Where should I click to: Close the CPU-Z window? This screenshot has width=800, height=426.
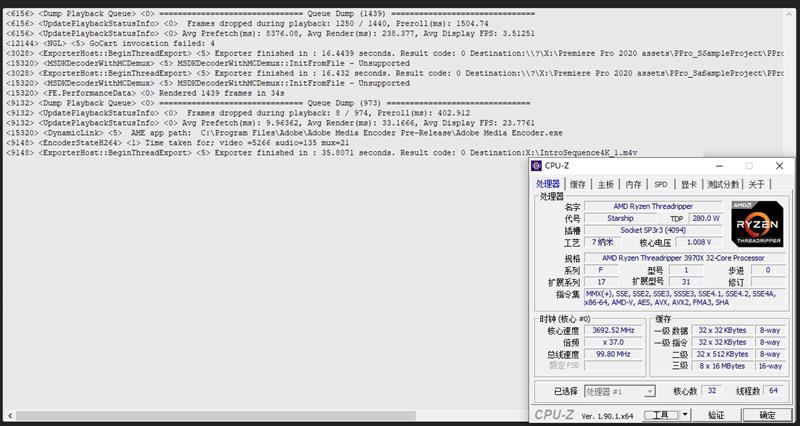pyautogui.click(x=779, y=166)
